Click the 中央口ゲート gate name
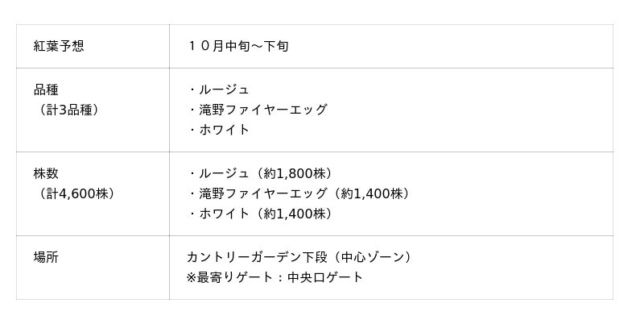 tap(326, 277)
